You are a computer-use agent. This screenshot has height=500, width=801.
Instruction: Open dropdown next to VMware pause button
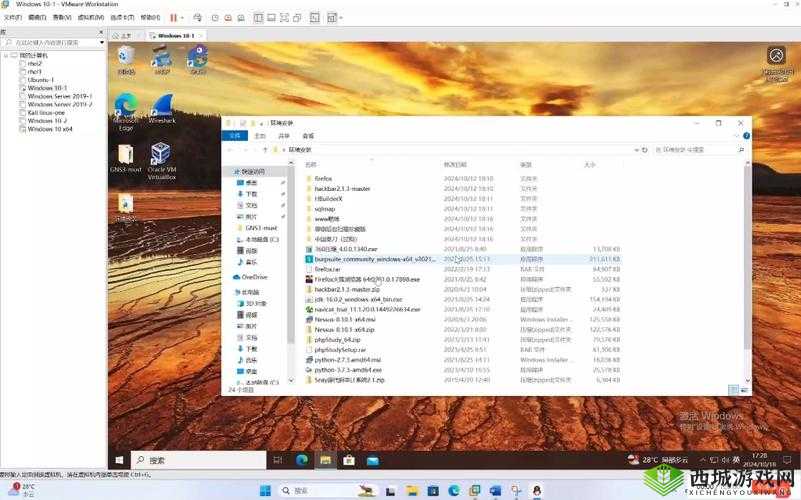tap(183, 17)
